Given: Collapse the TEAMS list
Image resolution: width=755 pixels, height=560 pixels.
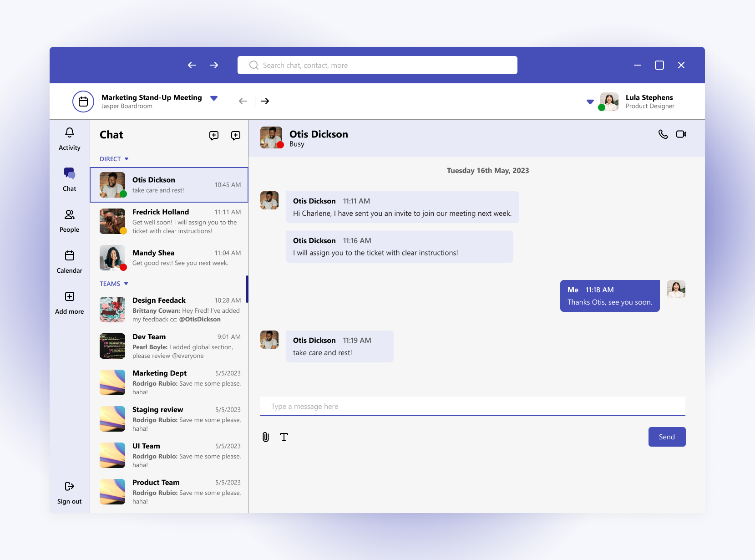Looking at the screenshot, I should [126, 283].
